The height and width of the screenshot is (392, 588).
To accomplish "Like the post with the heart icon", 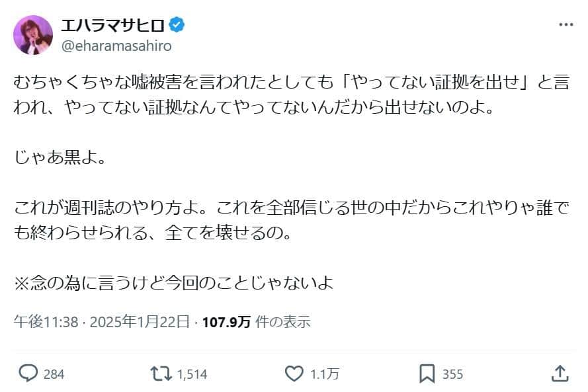I will pos(294,373).
